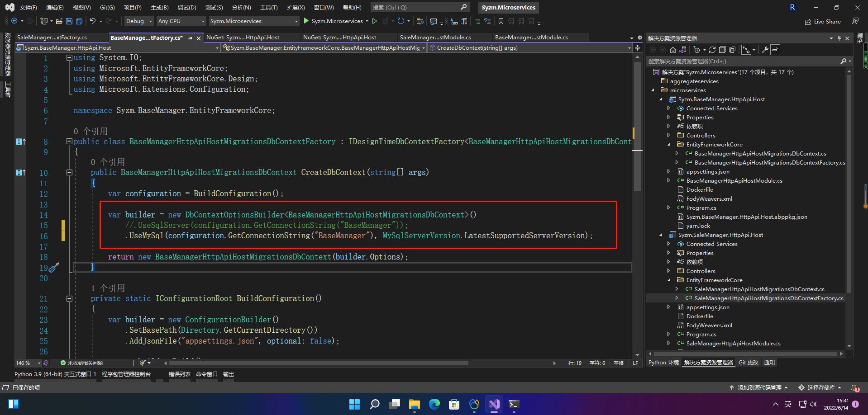This screenshot has width=868, height=415.
Task: Open the 程序包管理器控制台 tab
Action: (x=126, y=374)
